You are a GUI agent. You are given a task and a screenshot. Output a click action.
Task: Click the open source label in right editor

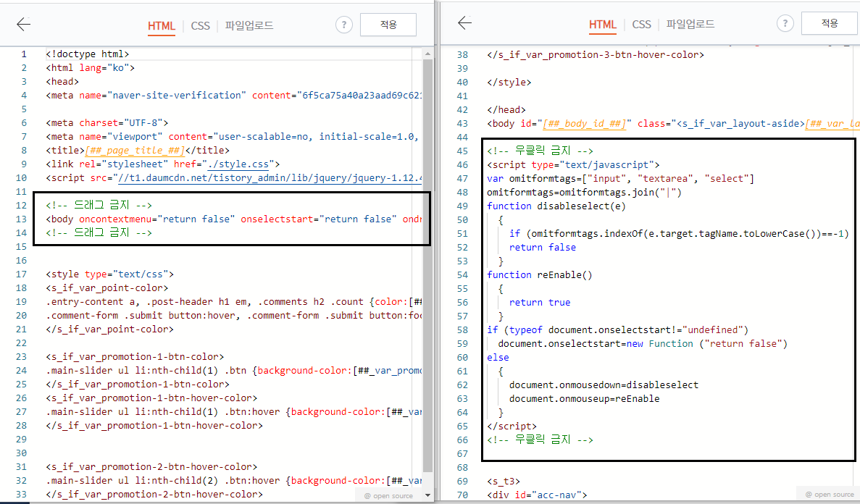pyautogui.click(x=830, y=495)
